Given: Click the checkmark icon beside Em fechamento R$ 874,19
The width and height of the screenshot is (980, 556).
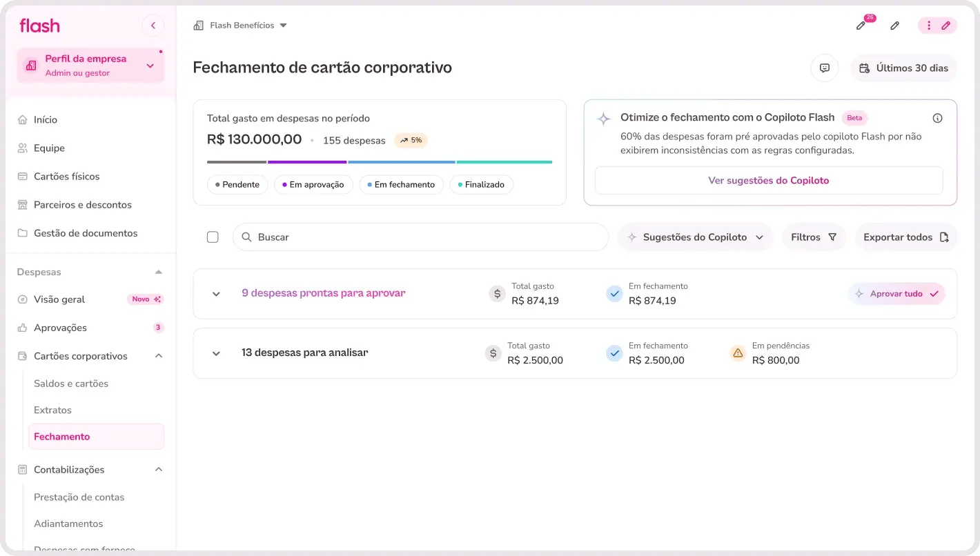Looking at the screenshot, I should [x=614, y=293].
